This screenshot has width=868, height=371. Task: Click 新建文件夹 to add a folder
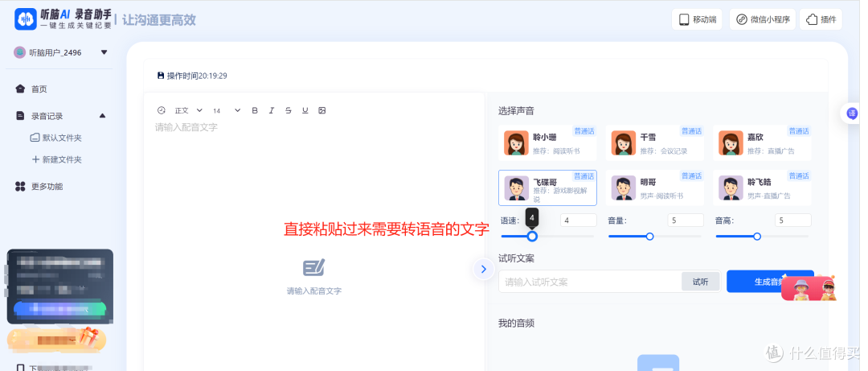(x=56, y=159)
